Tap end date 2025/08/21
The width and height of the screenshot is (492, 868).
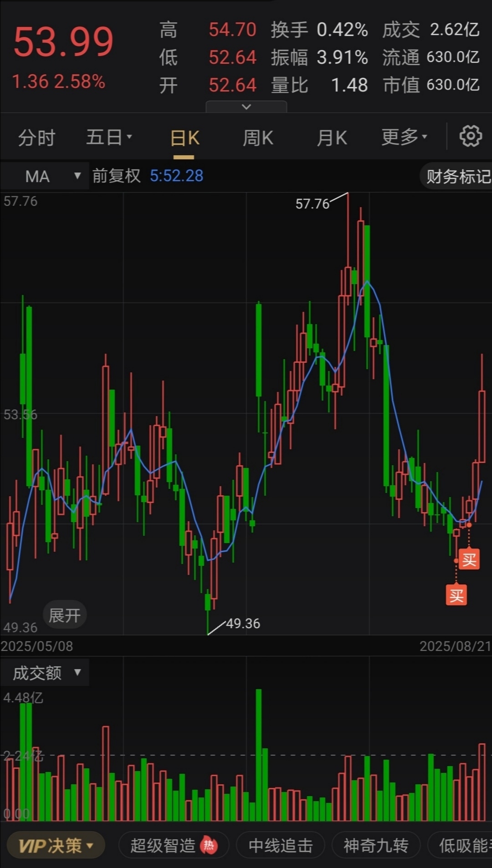tap(455, 646)
